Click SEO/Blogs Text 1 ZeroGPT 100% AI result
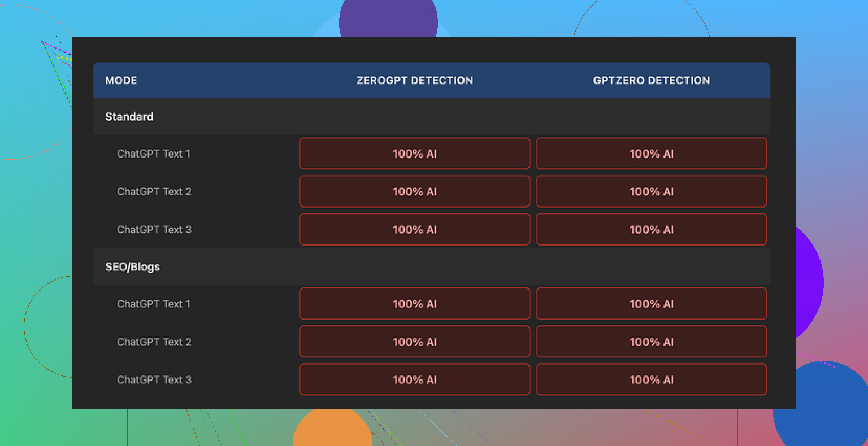This screenshot has width=868, height=446. click(414, 304)
